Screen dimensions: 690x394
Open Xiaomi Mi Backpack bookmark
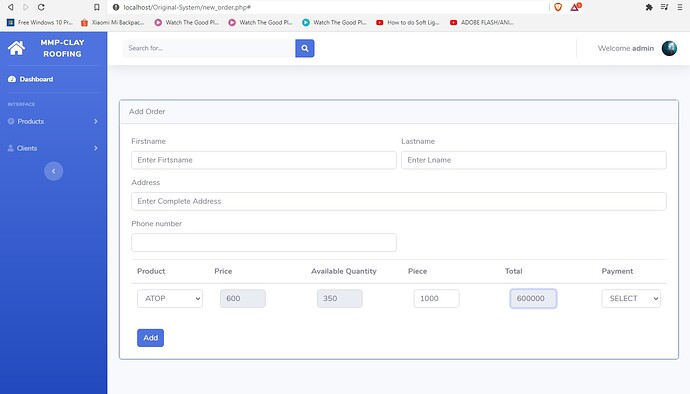pos(113,22)
